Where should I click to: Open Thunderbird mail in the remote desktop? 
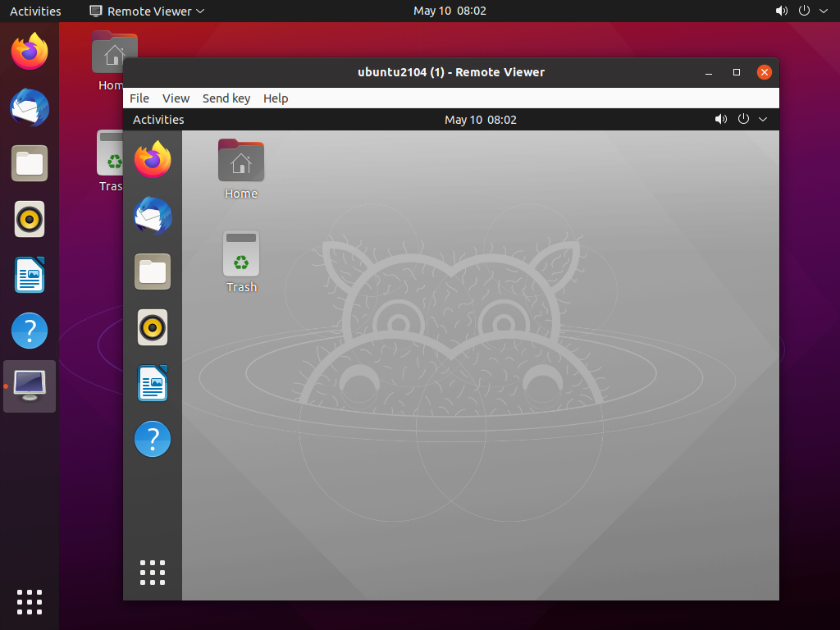tap(153, 216)
